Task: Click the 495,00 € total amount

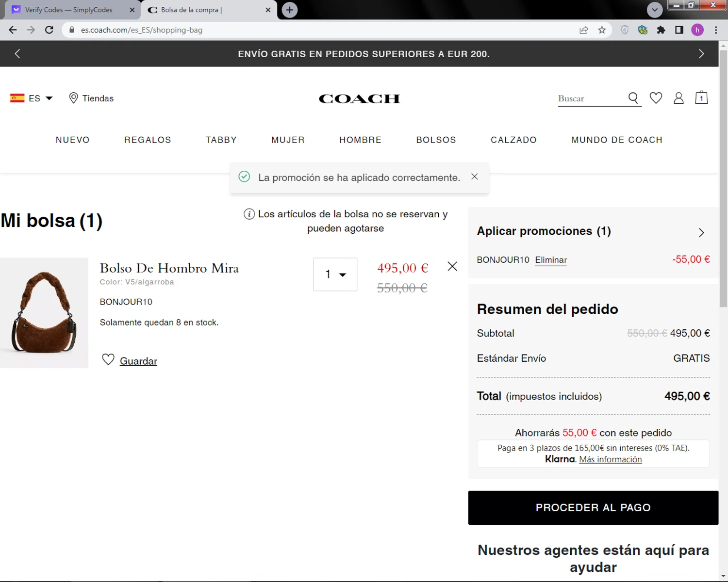Action: coord(687,396)
